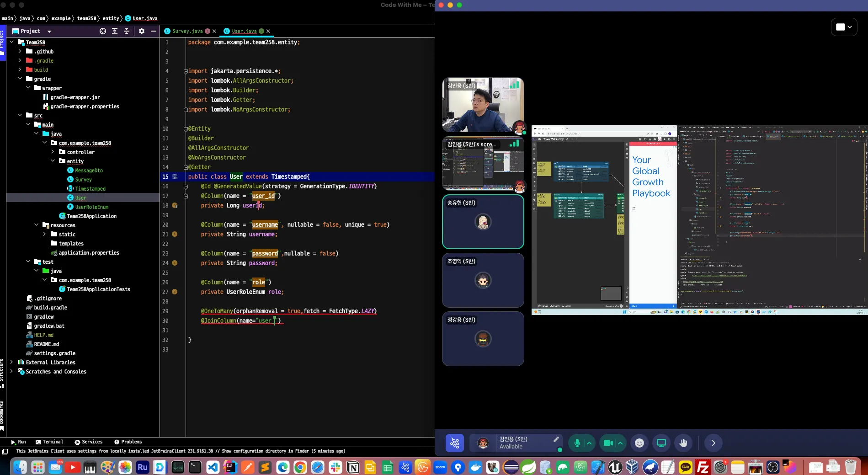Open Visual Studio Code from the Dock
This screenshot has width=868, height=475.
click(213, 467)
